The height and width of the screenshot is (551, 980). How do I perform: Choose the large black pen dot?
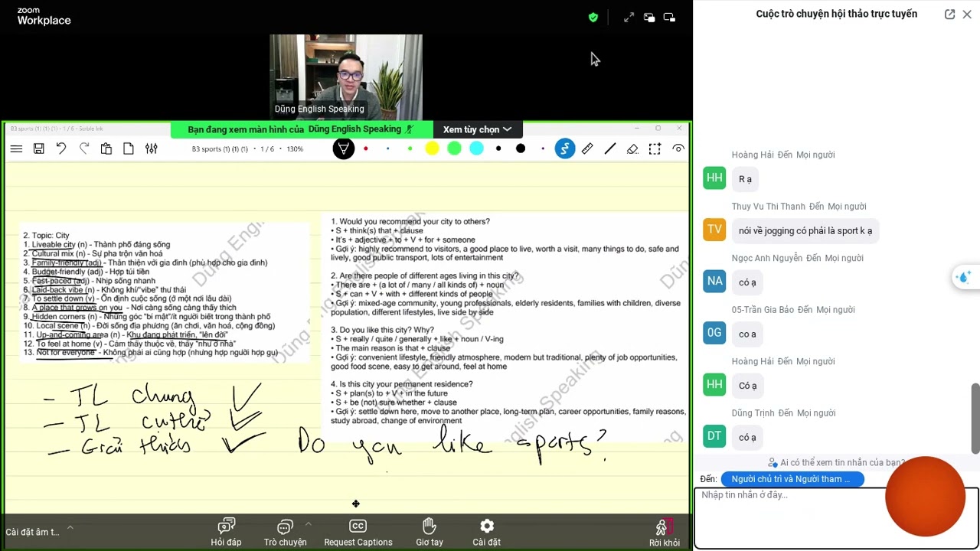tap(521, 148)
